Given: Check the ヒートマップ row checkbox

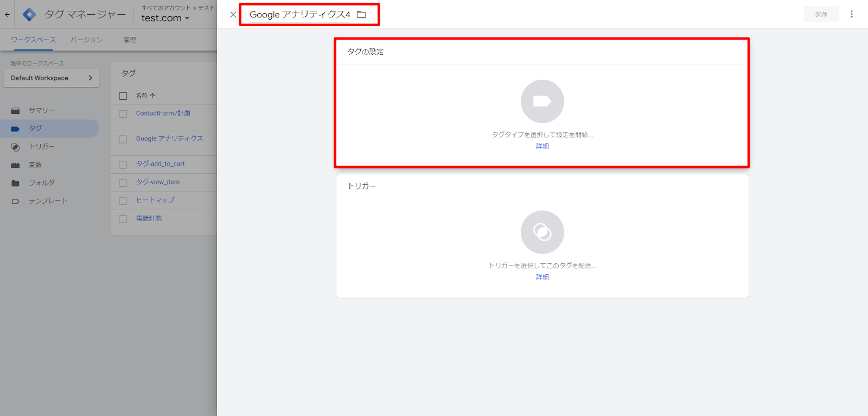Looking at the screenshot, I should pyautogui.click(x=123, y=201).
